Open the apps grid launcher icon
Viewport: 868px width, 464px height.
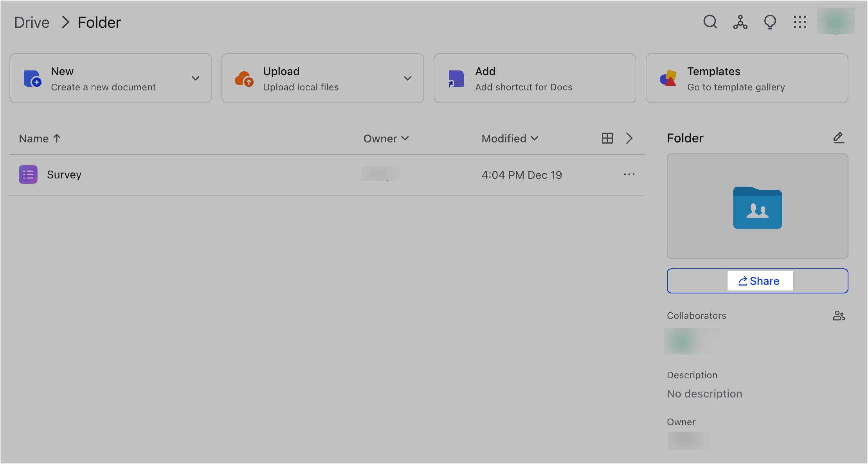(x=800, y=22)
